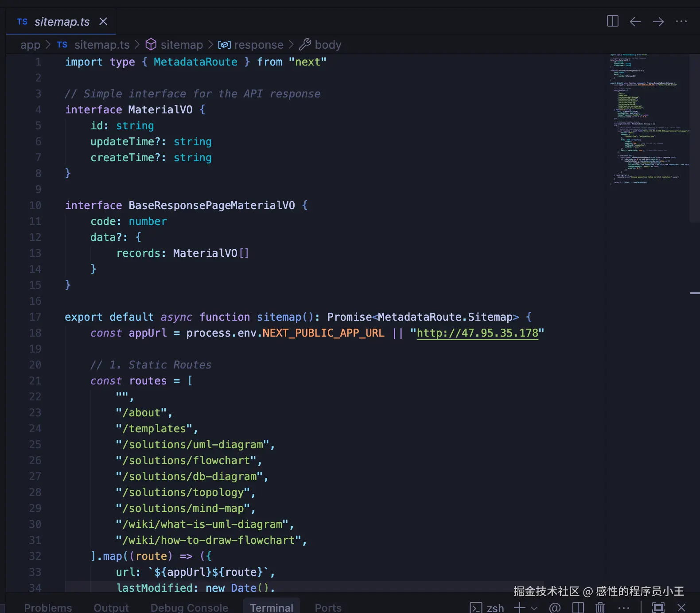This screenshot has width=700, height=613.
Task: Click records: MaterialVO[] property
Action: (x=183, y=253)
